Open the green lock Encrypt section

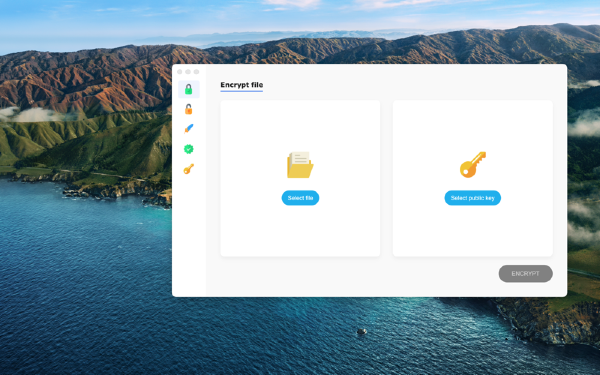[x=189, y=89]
